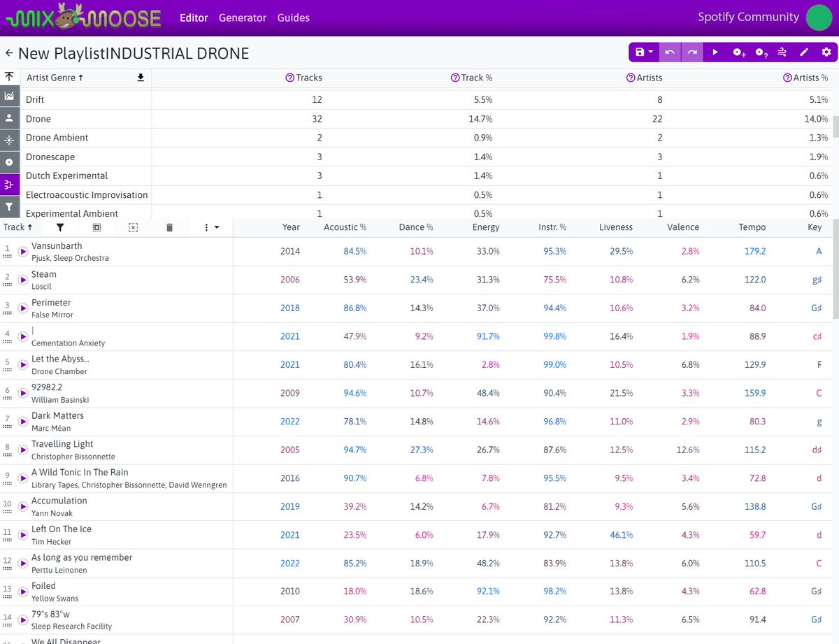
Task: Deselect all tracks with the dashed X icon
Action: pyautogui.click(x=133, y=227)
